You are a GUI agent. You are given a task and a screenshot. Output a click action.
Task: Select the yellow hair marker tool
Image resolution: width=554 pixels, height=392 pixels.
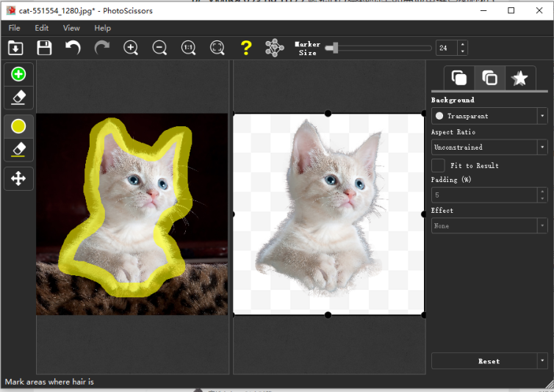[18, 126]
